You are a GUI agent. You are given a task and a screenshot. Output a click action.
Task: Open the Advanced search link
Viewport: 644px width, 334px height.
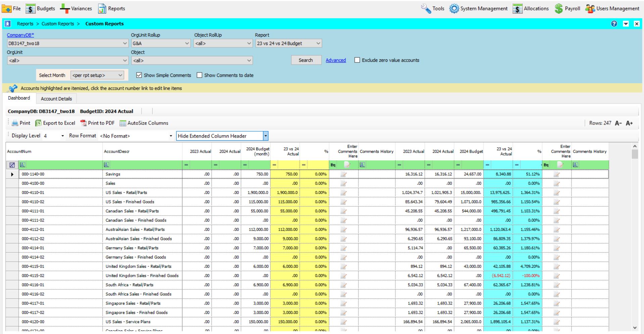pos(336,60)
